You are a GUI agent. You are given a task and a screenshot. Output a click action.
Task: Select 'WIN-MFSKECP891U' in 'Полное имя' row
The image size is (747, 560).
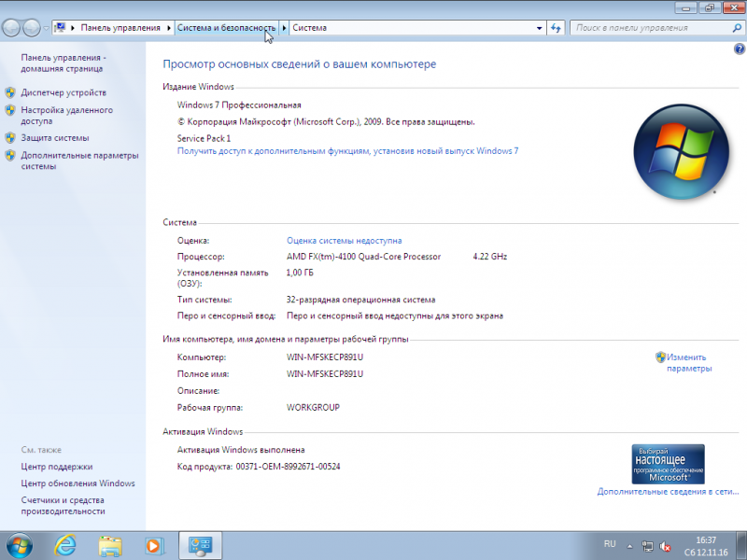click(325, 374)
